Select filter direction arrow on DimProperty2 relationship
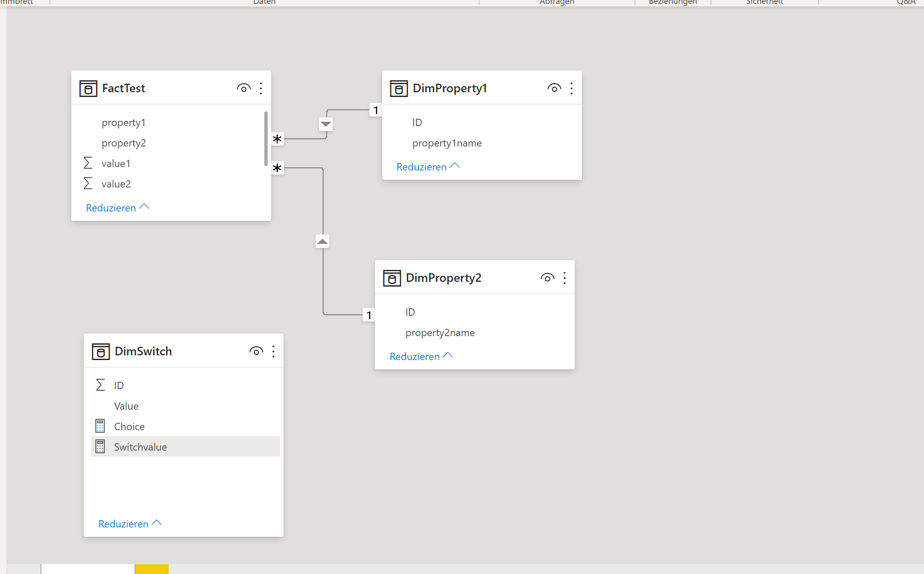Image resolution: width=924 pixels, height=574 pixels. click(322, 241)
